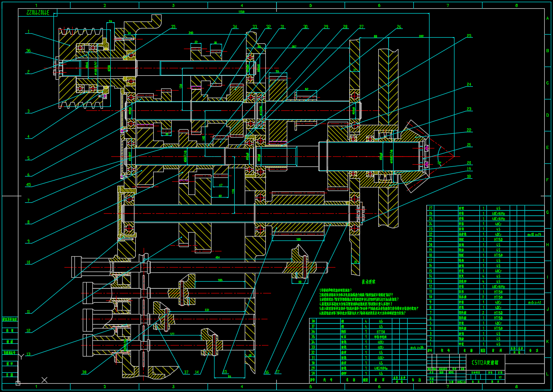
Task: Click part callout number 1
Action: (28, 32)
